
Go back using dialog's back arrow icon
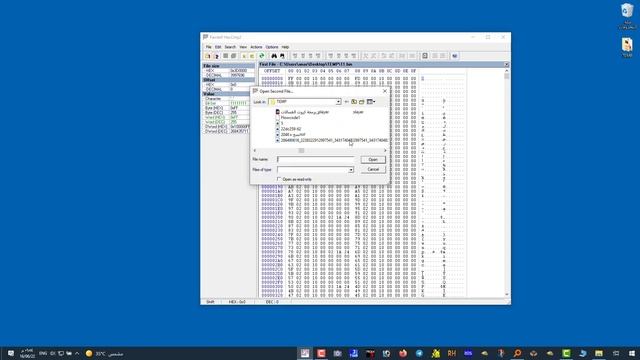[347, 102]
